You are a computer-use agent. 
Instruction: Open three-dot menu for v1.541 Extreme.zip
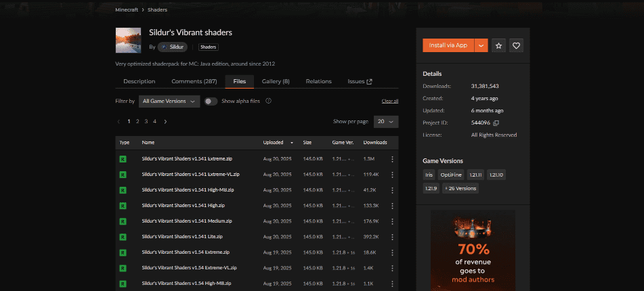(392, 159)
